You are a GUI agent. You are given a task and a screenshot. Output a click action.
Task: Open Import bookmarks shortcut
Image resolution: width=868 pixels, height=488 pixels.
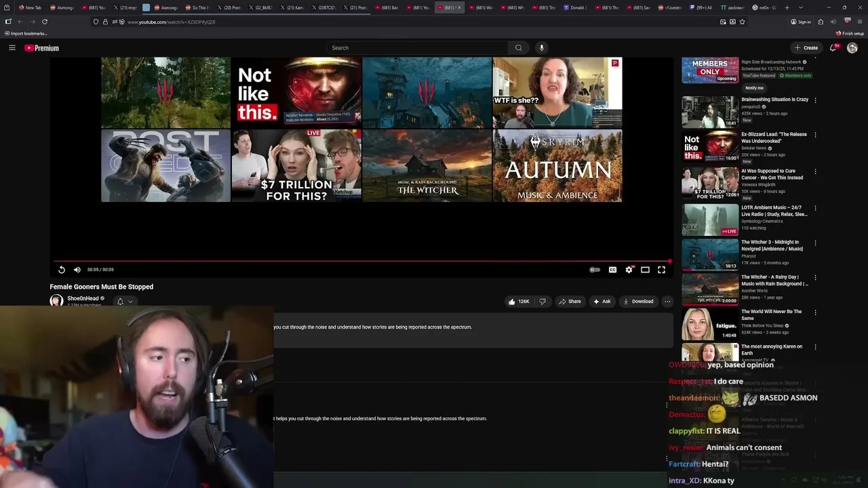click(x=25, y=33)
